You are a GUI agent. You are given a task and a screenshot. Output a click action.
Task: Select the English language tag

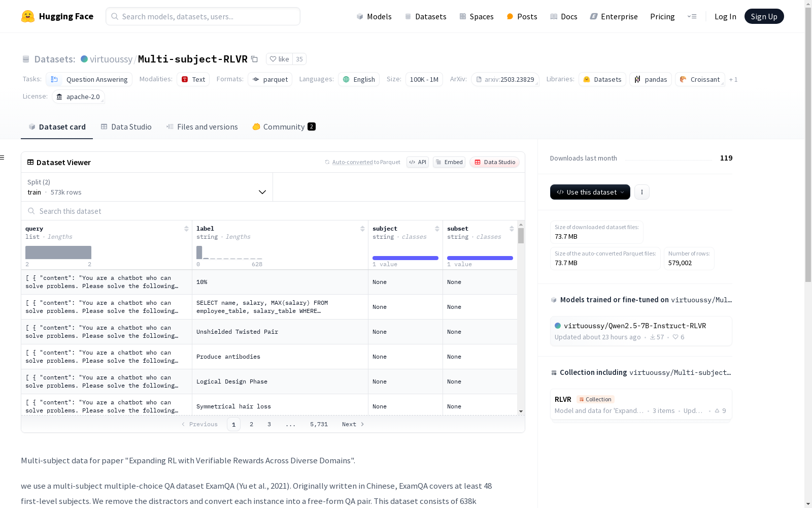pyautogui.click(x=359, y=79)
